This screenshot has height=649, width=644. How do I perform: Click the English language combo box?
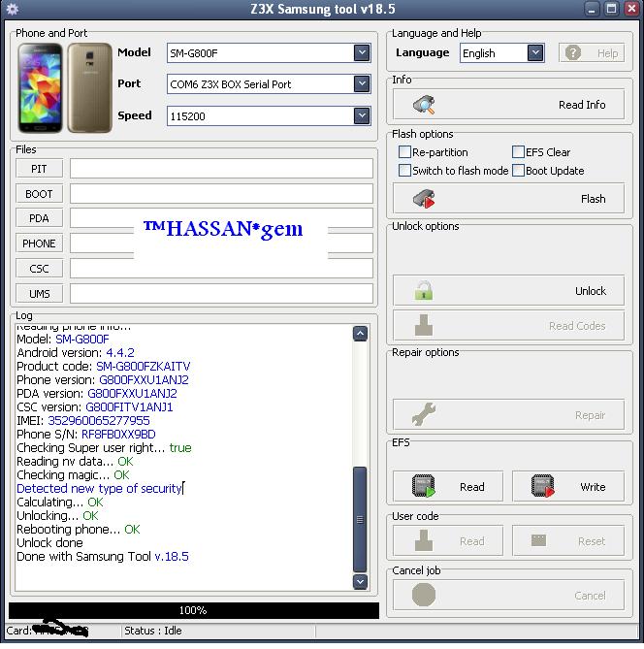pos(502,53)
